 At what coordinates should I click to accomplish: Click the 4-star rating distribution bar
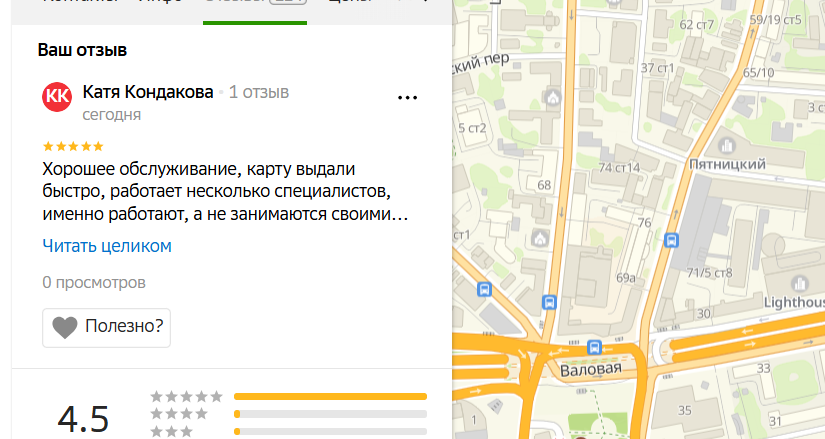click(330, 414)
